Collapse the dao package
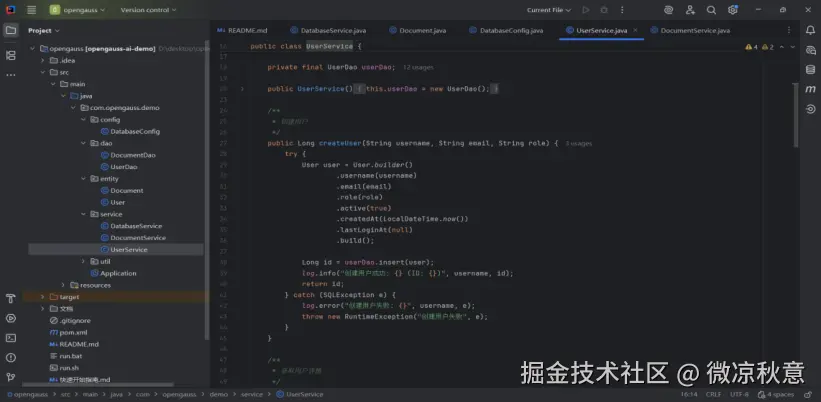This screenshot has height=402, width=821. (x=83, y=143)
